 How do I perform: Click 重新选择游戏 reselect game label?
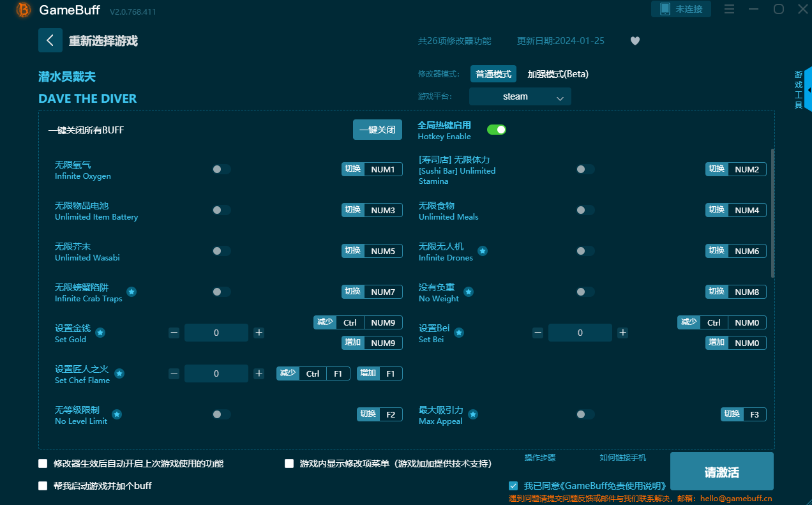point(103,41)
